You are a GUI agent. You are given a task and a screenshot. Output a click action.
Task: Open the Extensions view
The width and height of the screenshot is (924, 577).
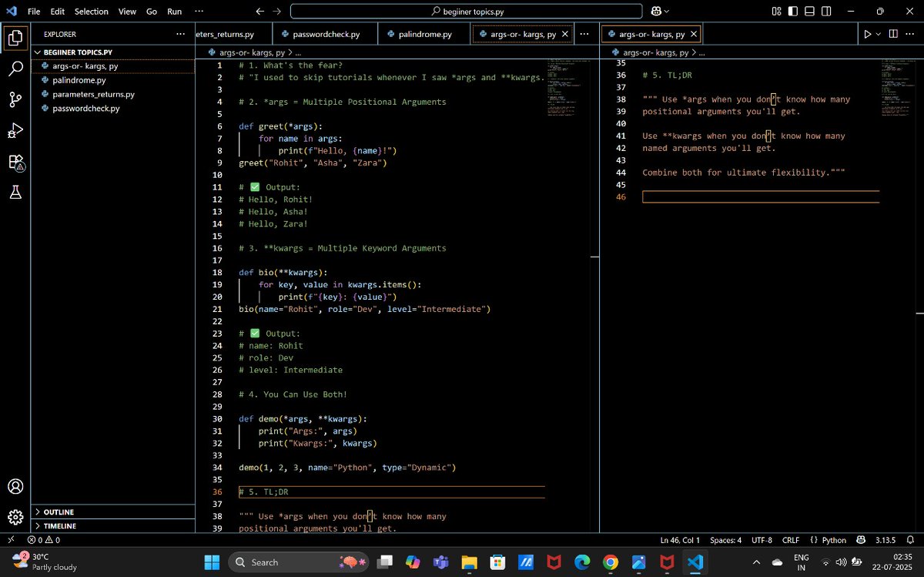[15, 162]
